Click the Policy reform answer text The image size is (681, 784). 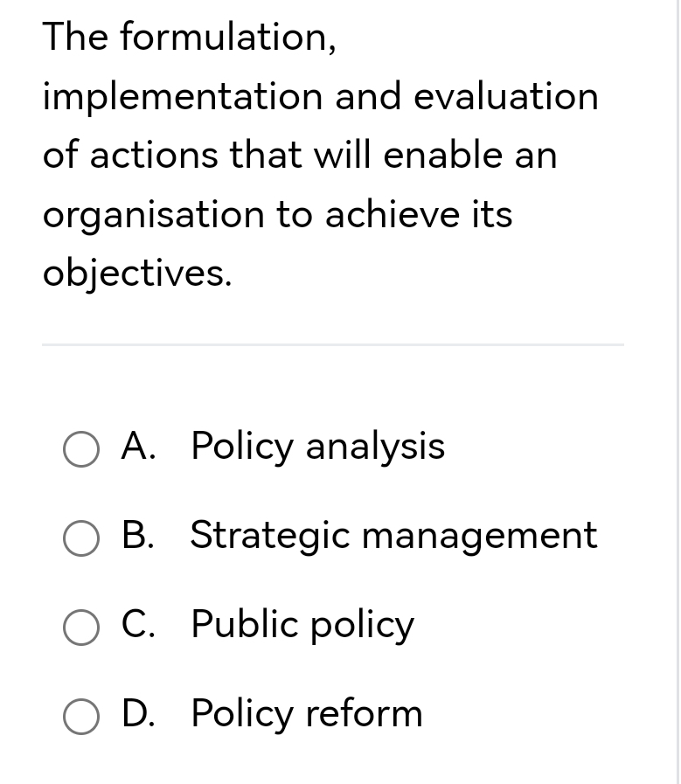306,714
